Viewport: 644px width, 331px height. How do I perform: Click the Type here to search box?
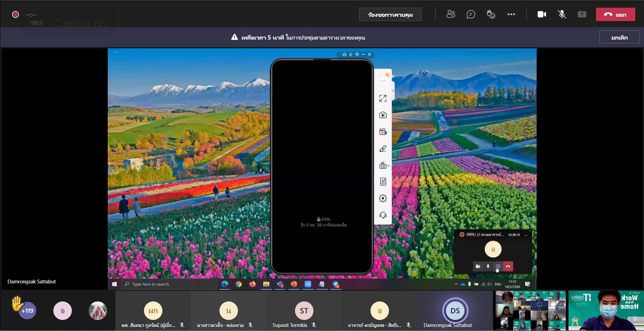click(x=169, y=284)
